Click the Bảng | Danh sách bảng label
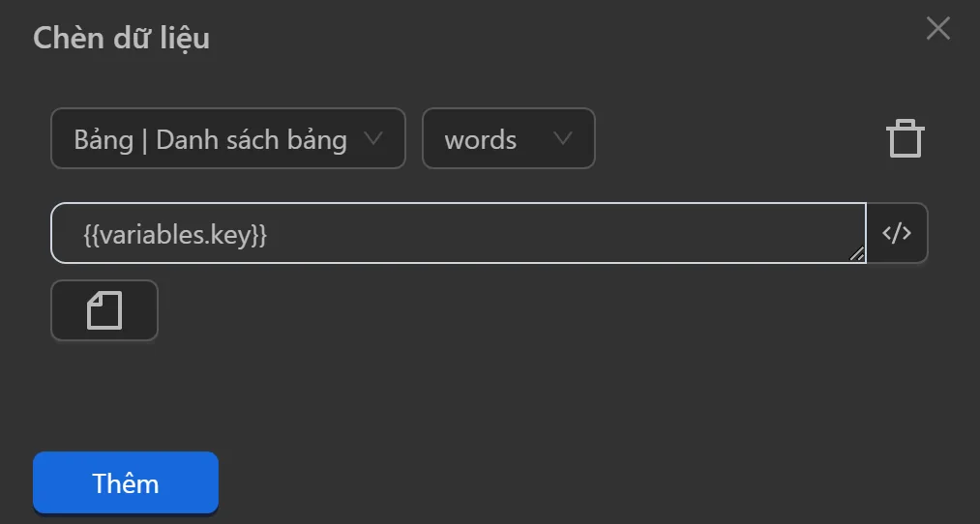980x524 pixels. click(210, 140)
